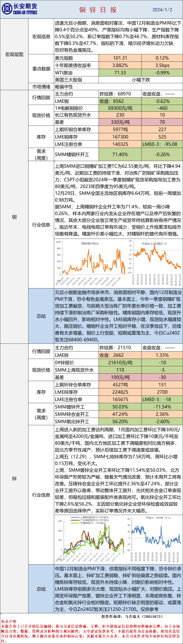Screen dimensions: 183x644
Task: Click SMM上海现货升水 value 110
Action: [x=120, y=370]
